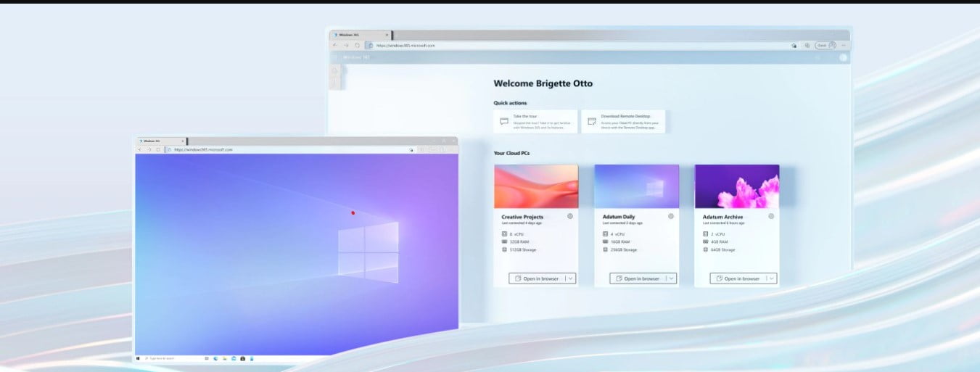Click Download Remote Desktop quick action
The width and height of the screenshot is (980, 372).
point(623,121)
